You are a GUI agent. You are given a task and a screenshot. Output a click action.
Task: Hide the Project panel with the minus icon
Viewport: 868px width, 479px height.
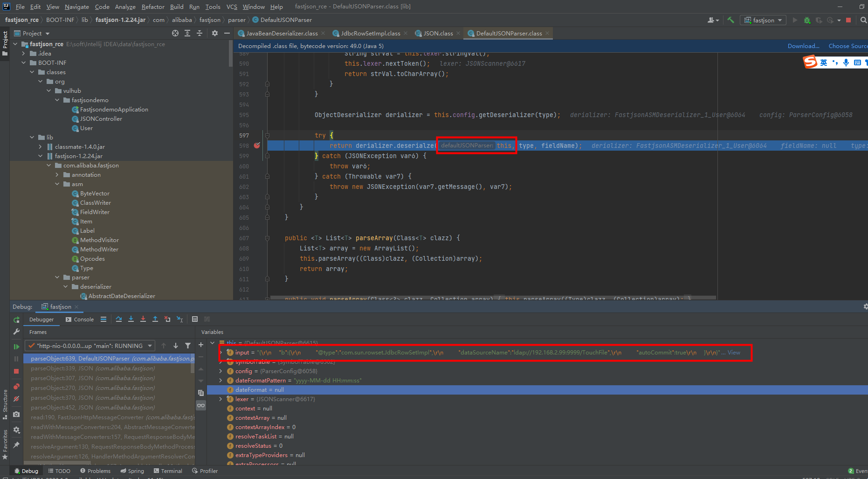tap(227, 33)
